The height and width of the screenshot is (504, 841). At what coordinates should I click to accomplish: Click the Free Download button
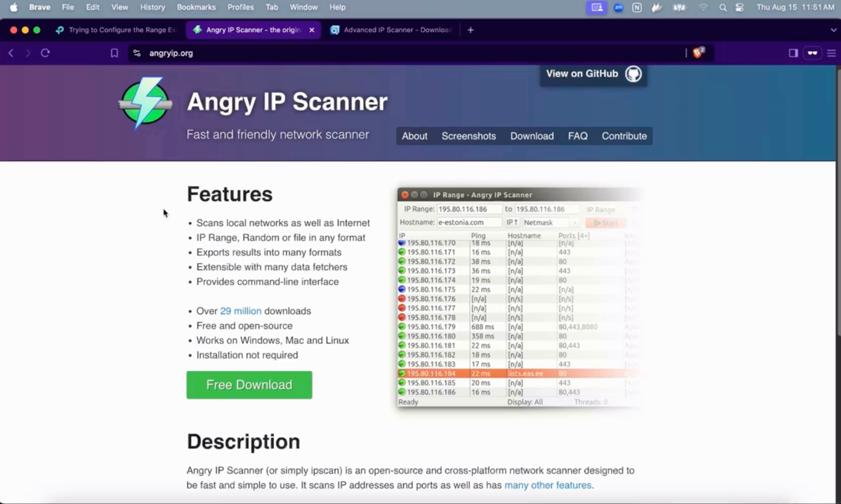tap(249, 385)
